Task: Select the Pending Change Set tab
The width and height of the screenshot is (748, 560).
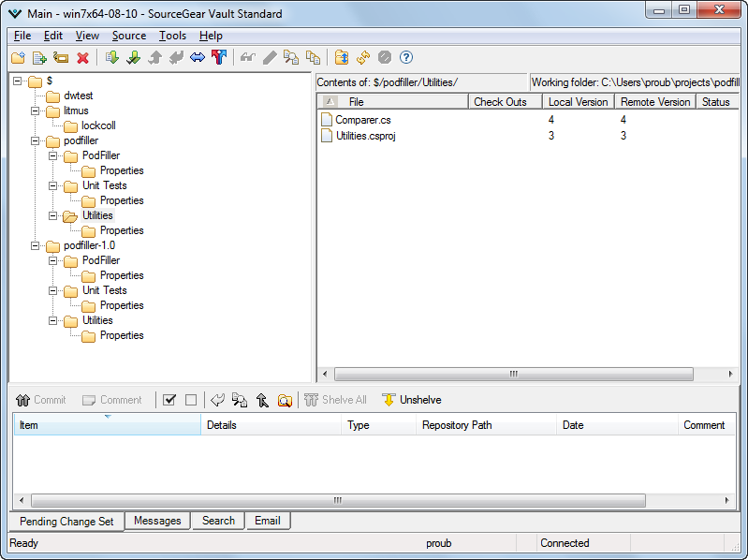Action: click(x=66, y=522)
